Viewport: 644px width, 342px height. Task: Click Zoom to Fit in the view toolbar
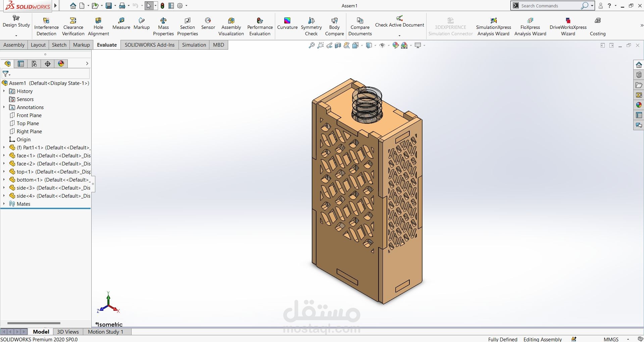click(311, 45)
